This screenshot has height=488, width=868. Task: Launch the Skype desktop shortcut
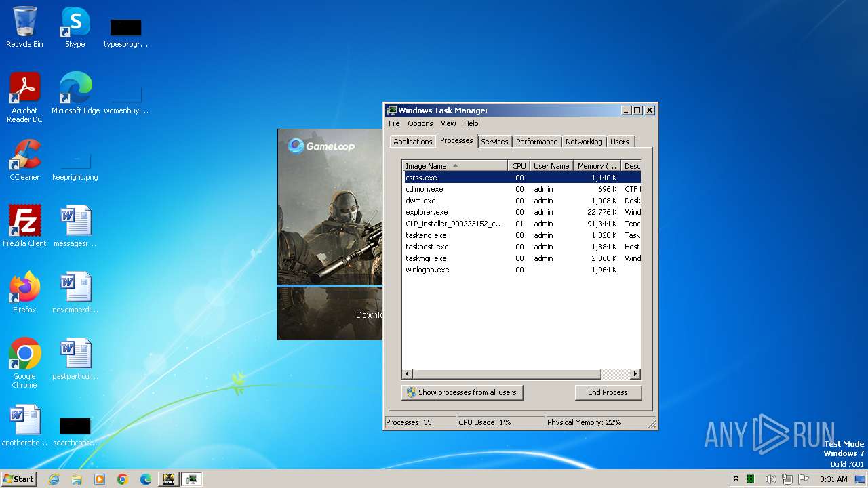click(x=75, y=27)
